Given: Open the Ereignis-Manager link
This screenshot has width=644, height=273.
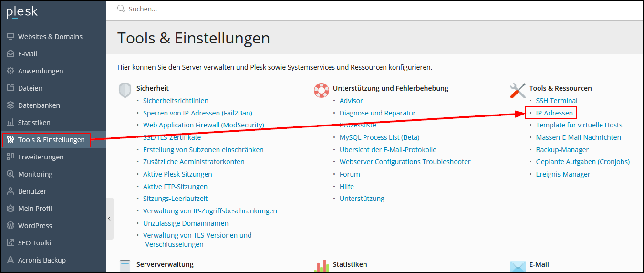Looking at the screenshot, I should point(563,174).
